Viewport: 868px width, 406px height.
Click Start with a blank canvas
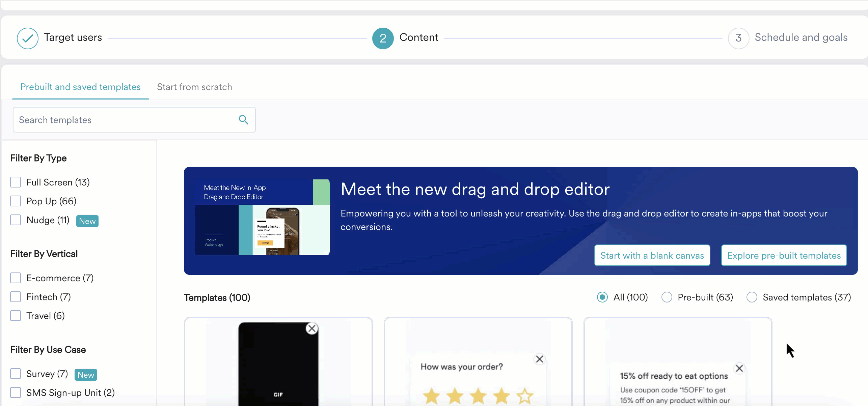pos(652,255)
